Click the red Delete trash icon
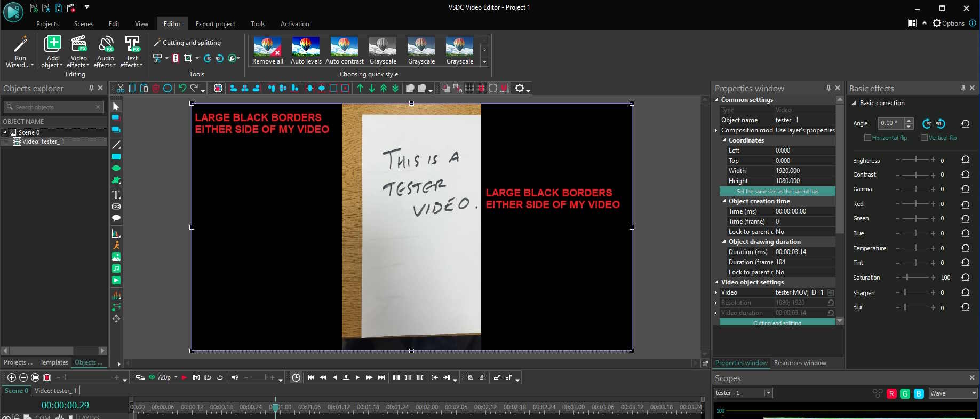 (156, 89)
